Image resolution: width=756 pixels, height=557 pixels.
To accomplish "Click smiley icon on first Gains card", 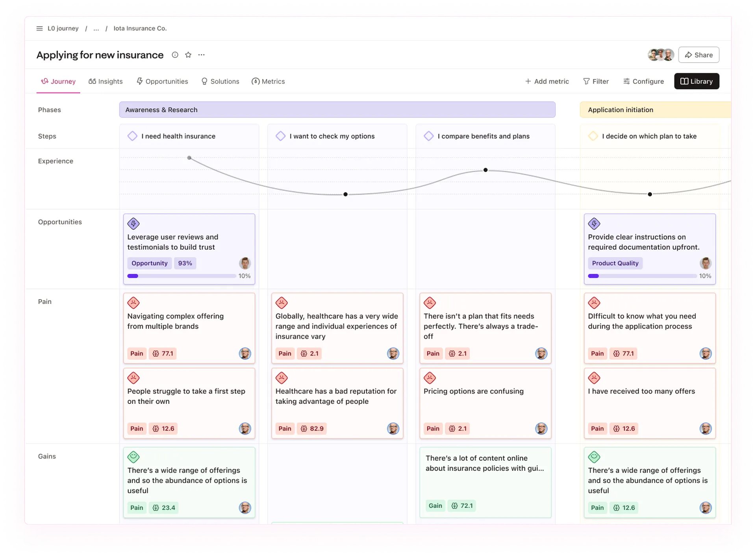I will coord(133,457).
